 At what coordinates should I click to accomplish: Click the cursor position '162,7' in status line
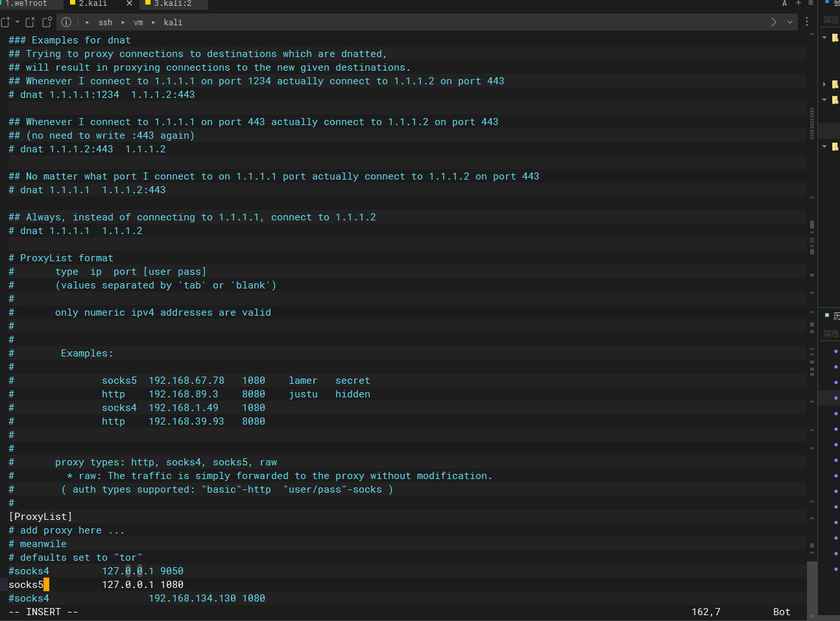(x=706, y=612)
